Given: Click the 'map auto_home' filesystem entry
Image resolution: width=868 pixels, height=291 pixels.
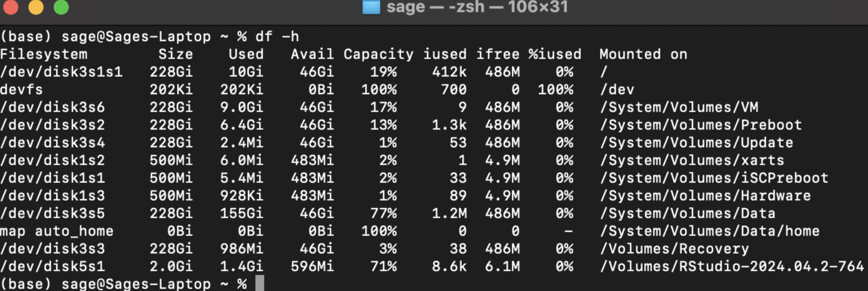Looking at the screenshot, I should pos(57,231).
